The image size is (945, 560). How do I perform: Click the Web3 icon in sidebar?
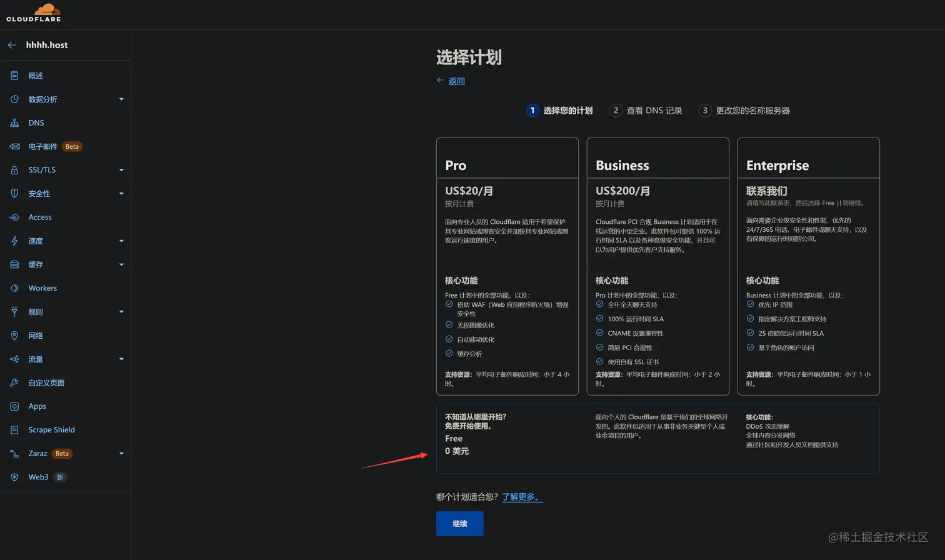14,477
